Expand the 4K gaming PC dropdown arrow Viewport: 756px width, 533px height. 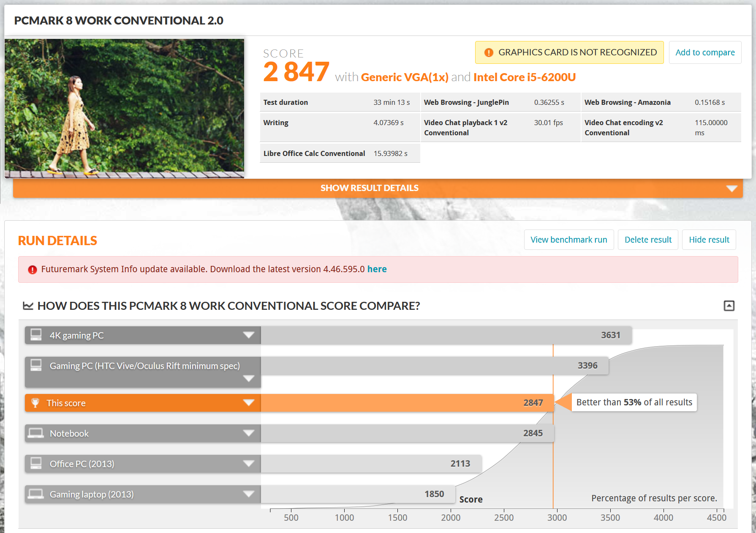[x=249, y=335]
